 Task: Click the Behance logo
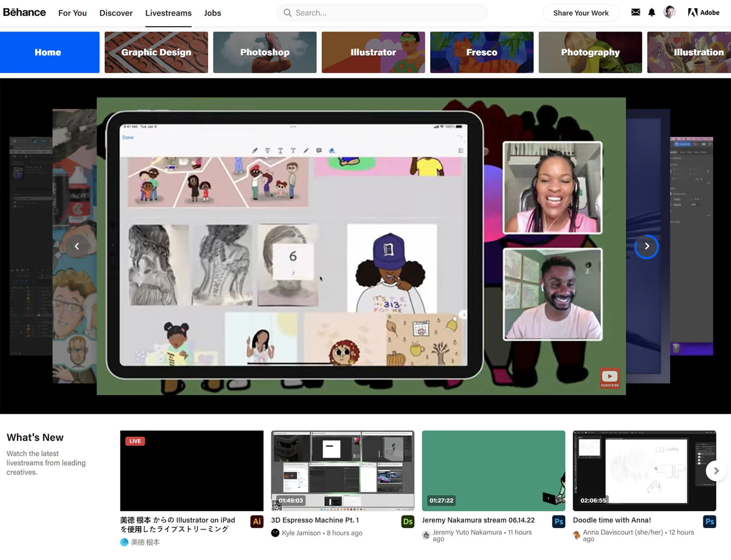(25, 12)
